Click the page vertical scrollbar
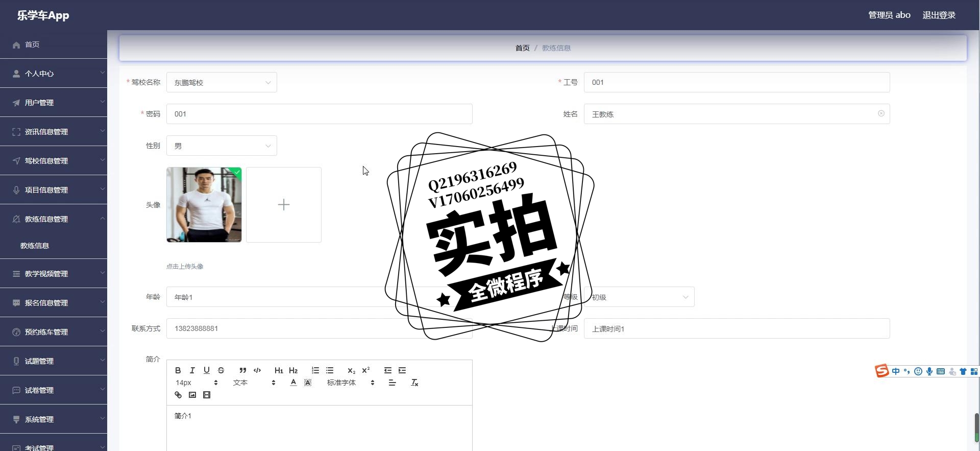This screenshot has width=980, height=451. click(977, 428)
